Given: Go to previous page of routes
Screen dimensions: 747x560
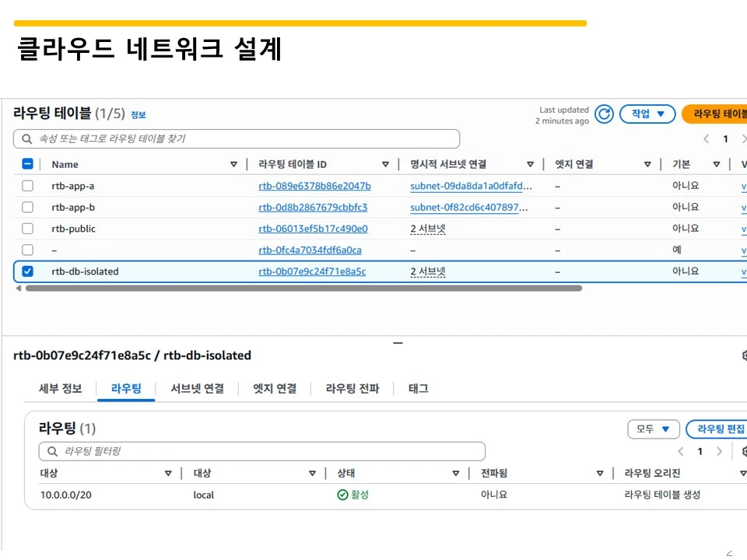Looking at the screenshot, I should (x=681, y=451).
